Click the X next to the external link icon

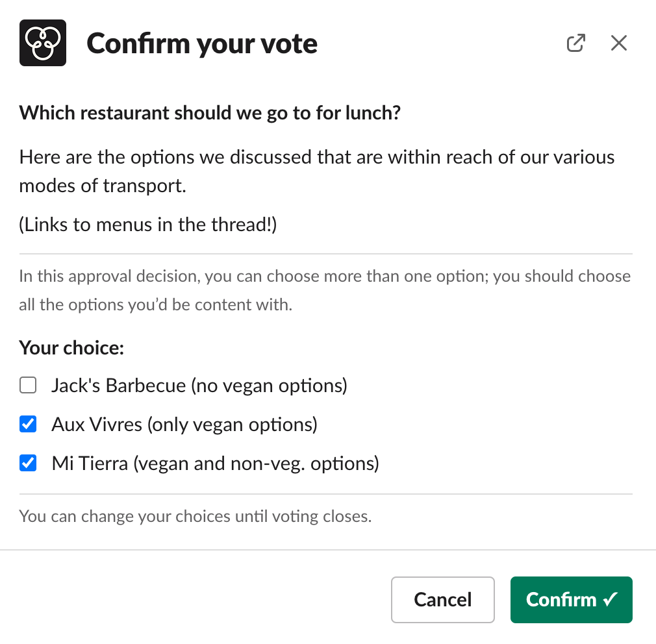[x=618, y=42]
